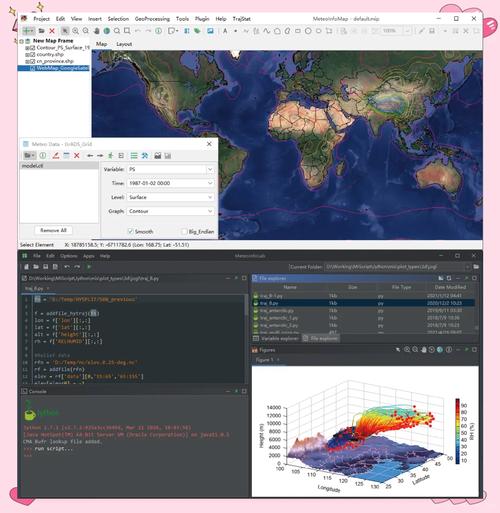The width and height of the screenshot is (500, 513).
Task: Click the next time right arrow in Meteo Data
Action: (x=100, y=156)
